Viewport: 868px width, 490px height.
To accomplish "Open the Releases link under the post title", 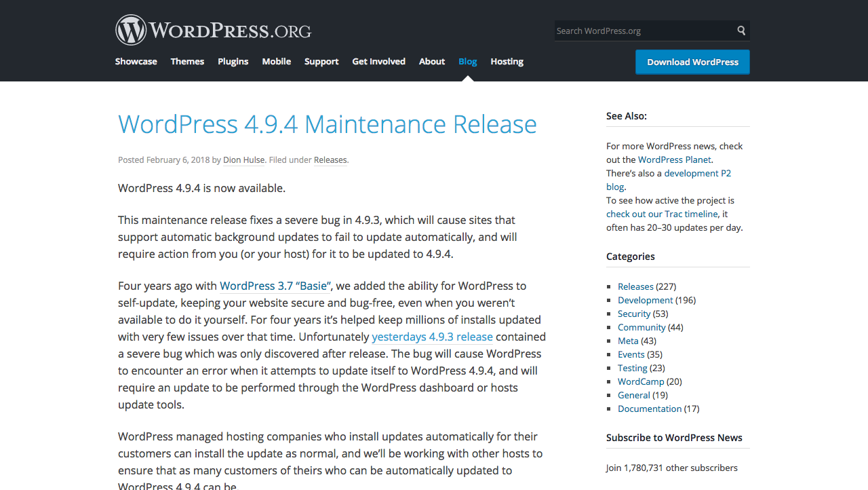I will pyautogui.click(x=330, y=160).
